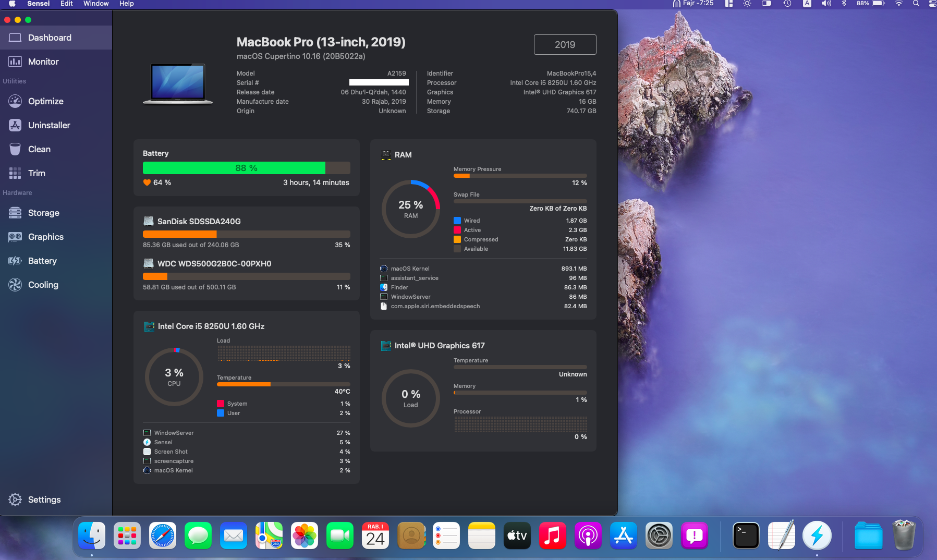This screenshot has height=560, width=937.
Task: Open Music from the Dock
Action: 553,535
